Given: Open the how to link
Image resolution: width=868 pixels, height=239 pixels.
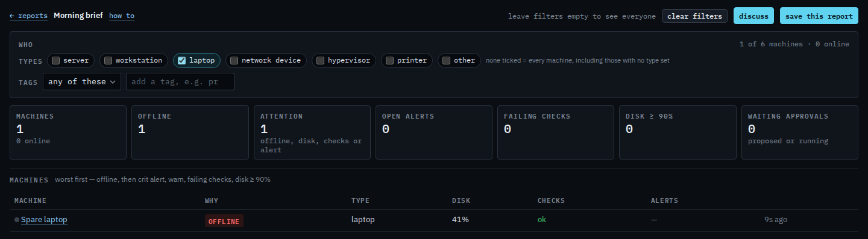Looking at the screenshot, I should coord(122,16).
